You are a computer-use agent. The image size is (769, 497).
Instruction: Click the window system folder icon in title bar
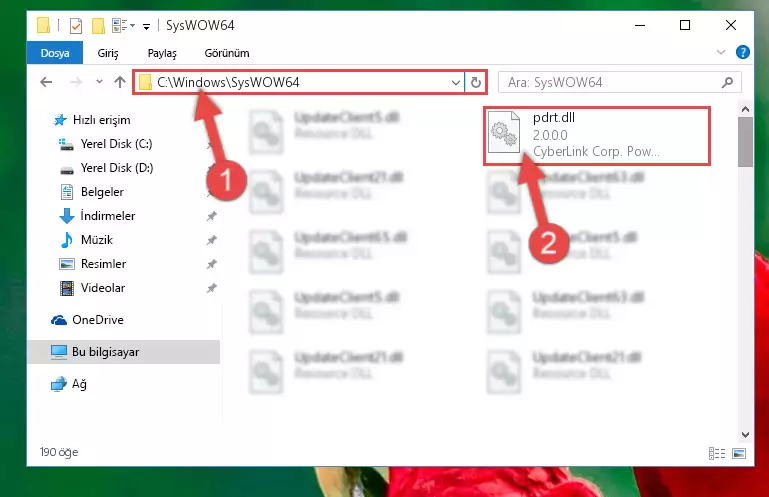coord(43,25)
